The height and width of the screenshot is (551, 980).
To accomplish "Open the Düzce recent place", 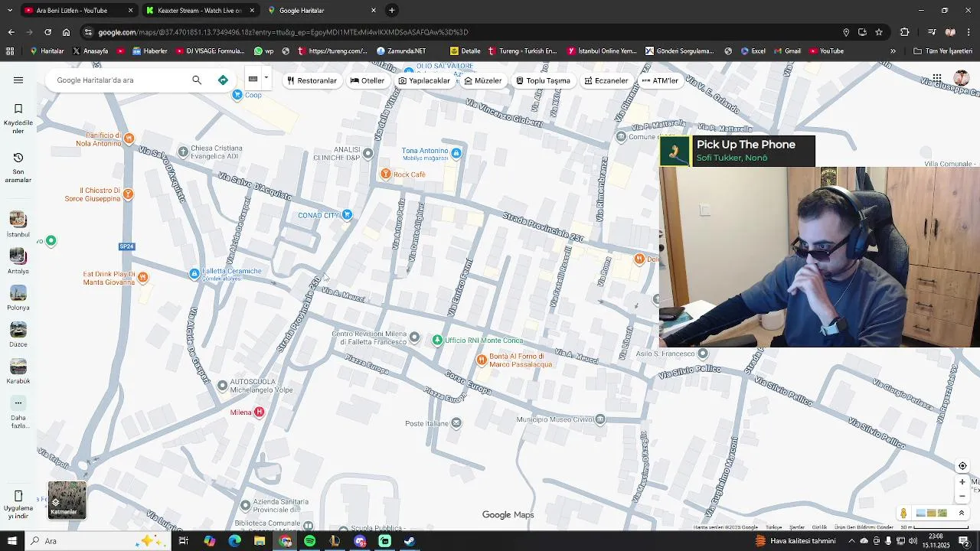I will click(18, 334).
